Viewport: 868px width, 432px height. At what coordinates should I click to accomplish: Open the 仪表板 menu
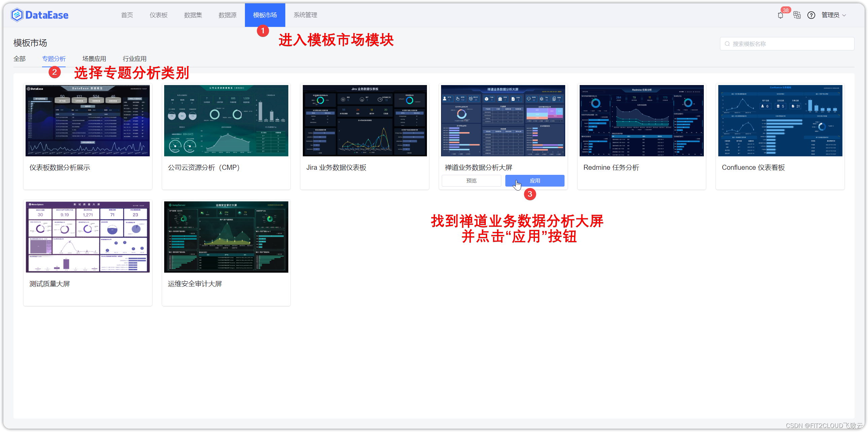tap(158, 15)
